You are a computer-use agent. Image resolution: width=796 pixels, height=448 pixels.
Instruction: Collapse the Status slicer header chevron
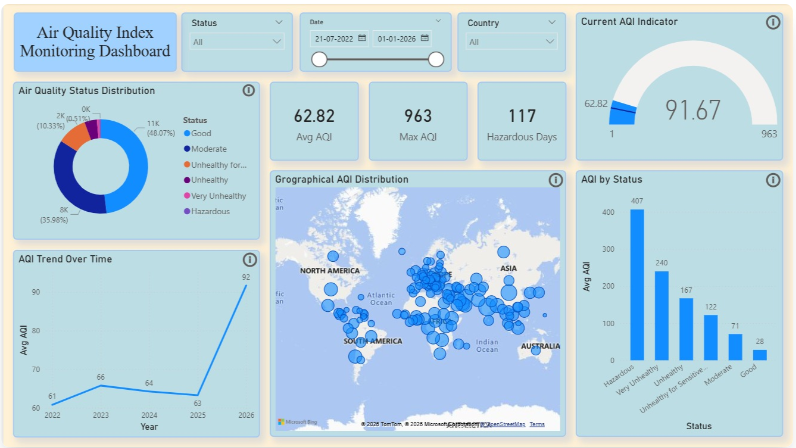point(278,22)
